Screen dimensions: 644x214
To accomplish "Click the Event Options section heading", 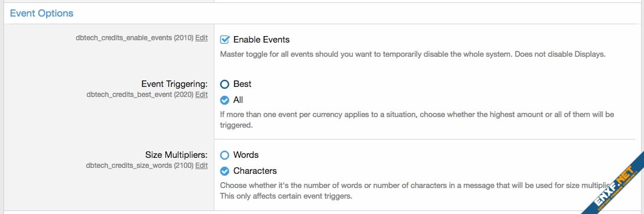I will coord(41,13).
